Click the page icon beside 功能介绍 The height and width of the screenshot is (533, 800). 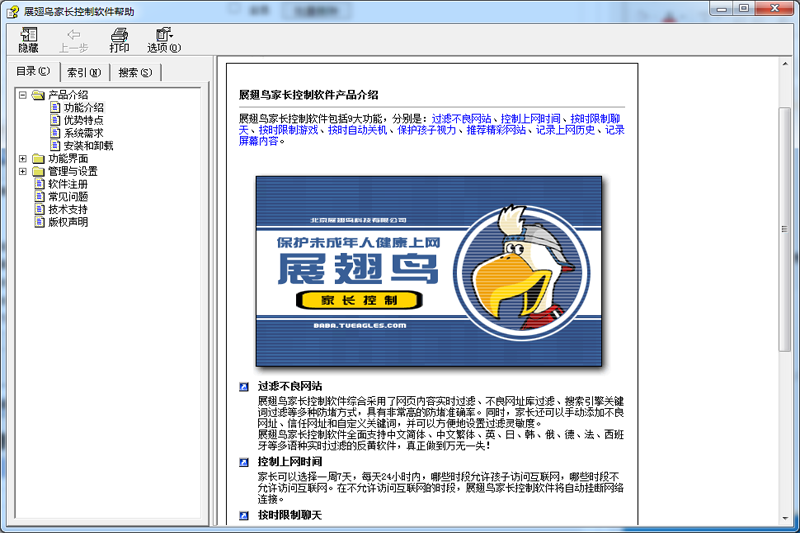click(x=55, y=108)
